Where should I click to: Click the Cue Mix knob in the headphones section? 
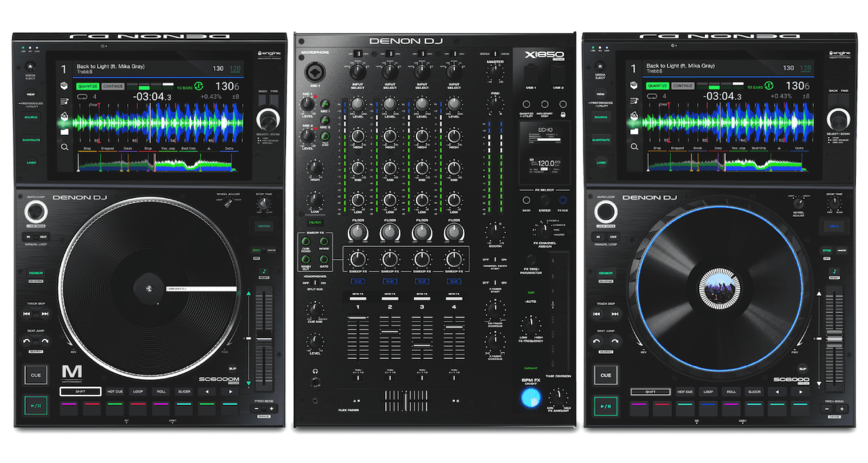pyautogui.click(x=315, y=310)
